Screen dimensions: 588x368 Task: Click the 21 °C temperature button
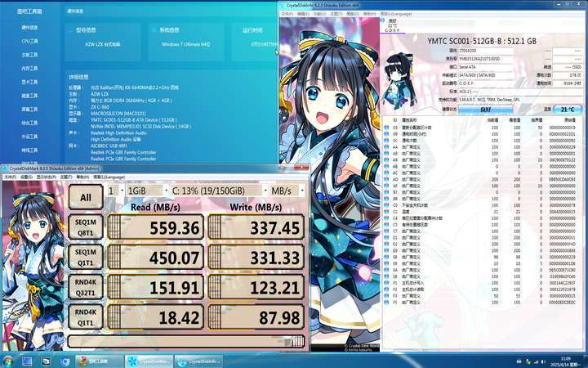tap(568, 110)
